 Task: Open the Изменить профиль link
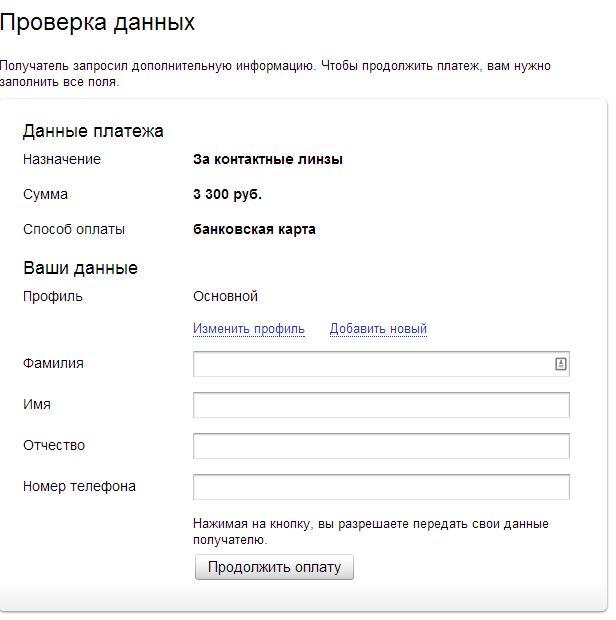coord(249,329)
